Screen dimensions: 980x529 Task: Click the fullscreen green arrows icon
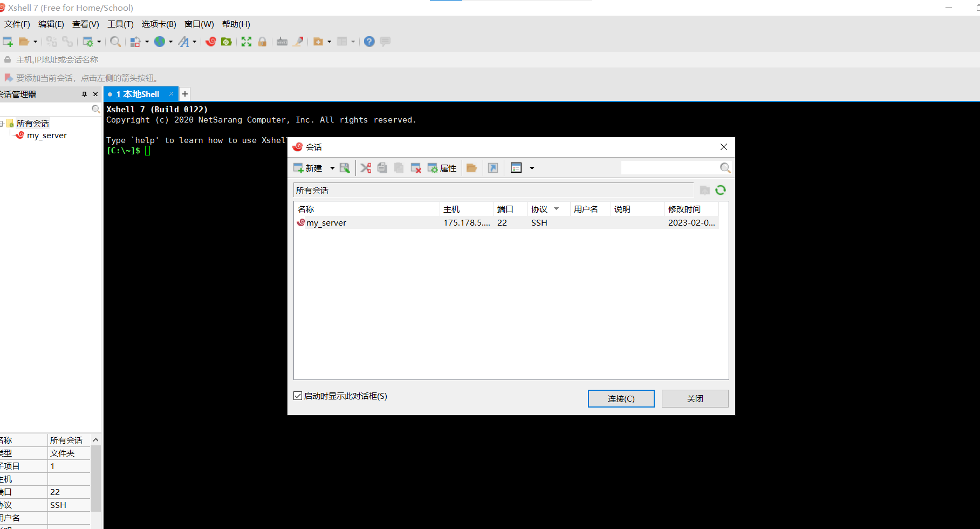(246, 42)
